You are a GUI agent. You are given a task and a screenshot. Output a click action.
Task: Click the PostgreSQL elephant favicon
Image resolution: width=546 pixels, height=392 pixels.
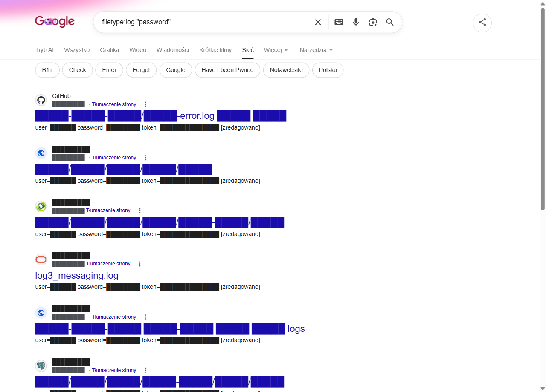tap(41, 366)
